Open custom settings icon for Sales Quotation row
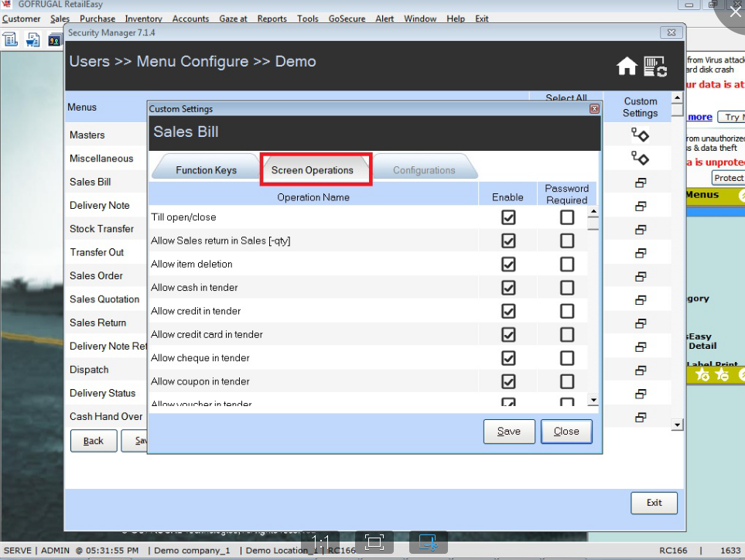 pos(641,299)
